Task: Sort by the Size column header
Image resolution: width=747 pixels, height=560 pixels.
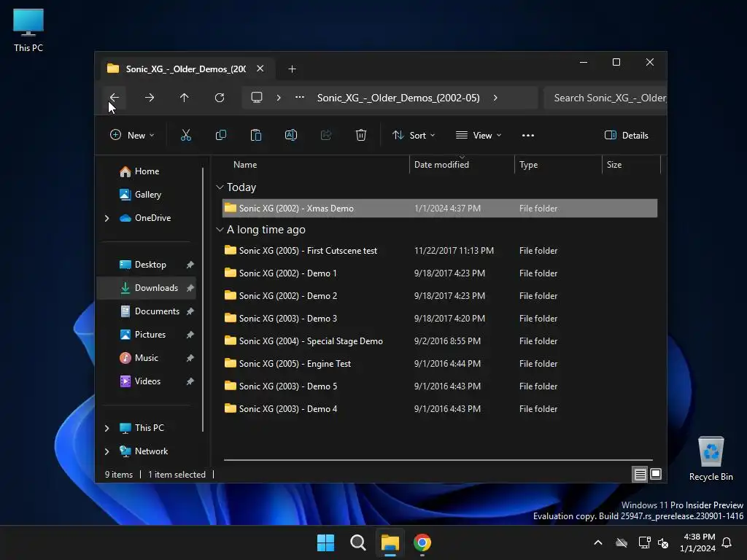Action: (x=631, y=165)
